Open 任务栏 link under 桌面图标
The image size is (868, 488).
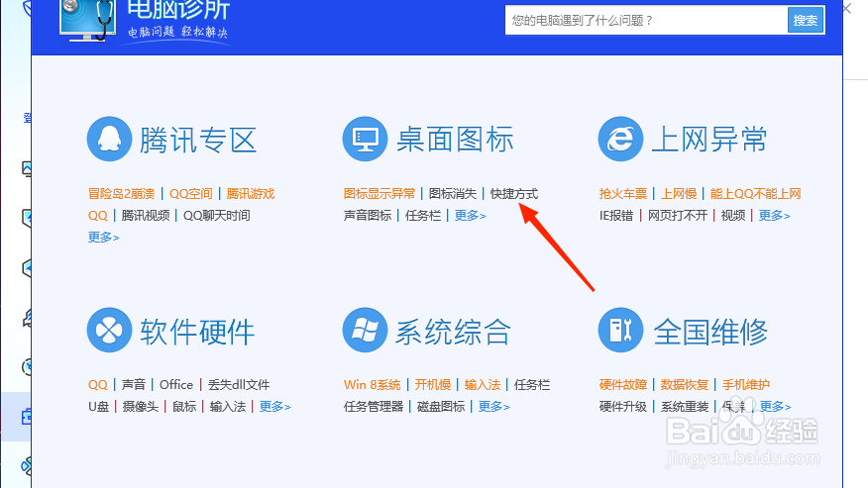(423, 215)
